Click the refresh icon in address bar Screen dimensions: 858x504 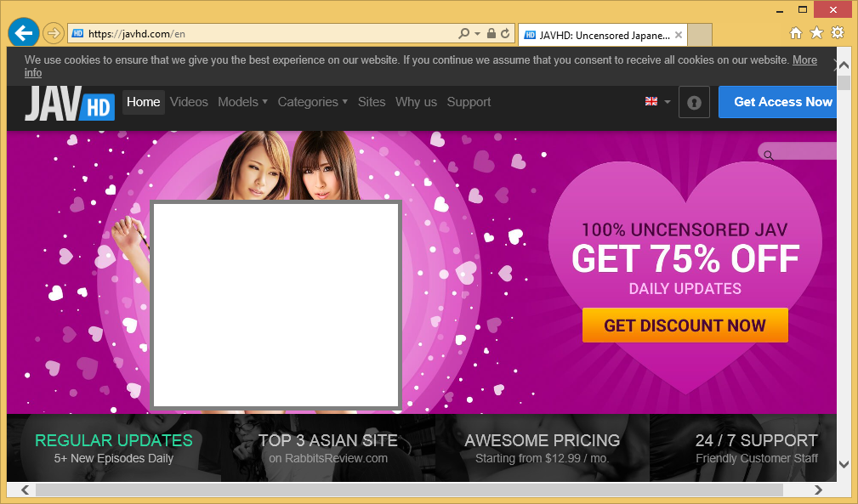[505, 34]
